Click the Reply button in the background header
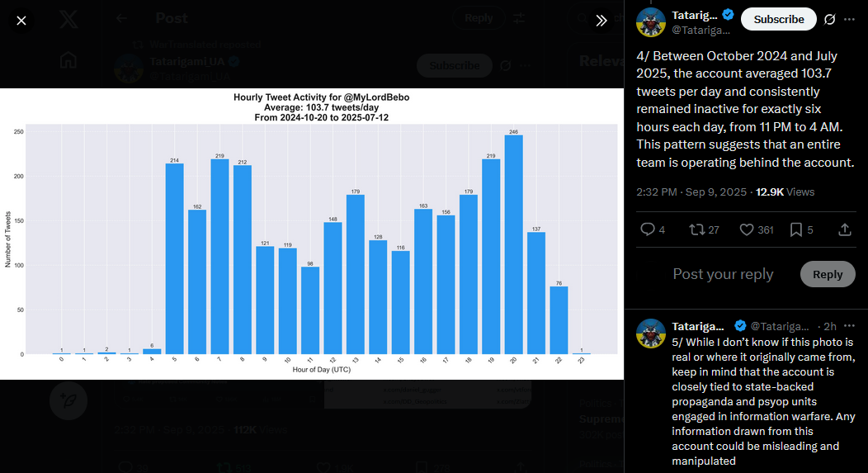 coord(479,18)
